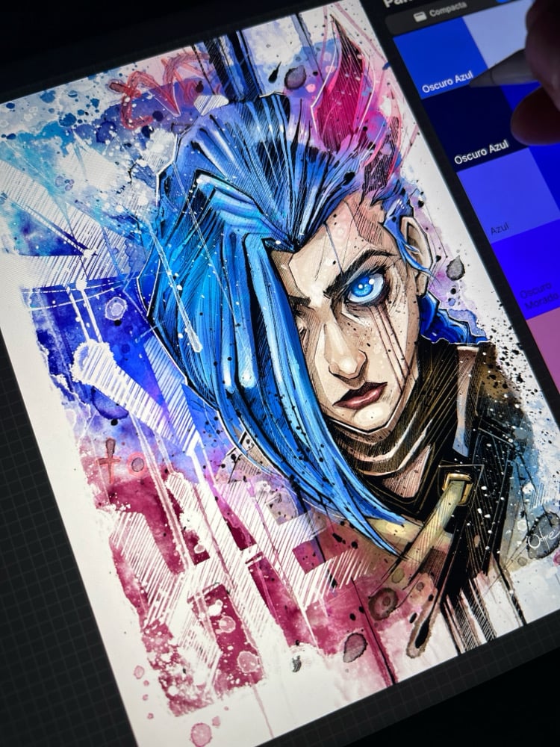Select the royal blue Oscuro Azul swatch
Image resolution: width=560 pixels, height=747 pixels.
[439, 58]
